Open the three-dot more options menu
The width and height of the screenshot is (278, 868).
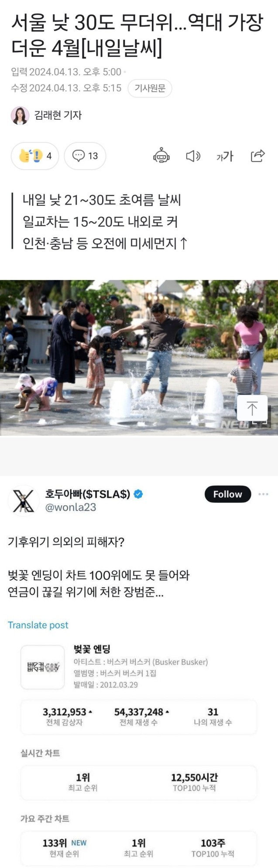pos(263,494)
